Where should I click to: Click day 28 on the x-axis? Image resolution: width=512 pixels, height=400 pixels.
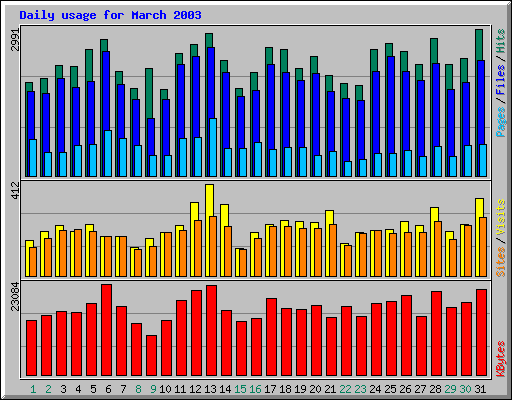click(435, 389)
